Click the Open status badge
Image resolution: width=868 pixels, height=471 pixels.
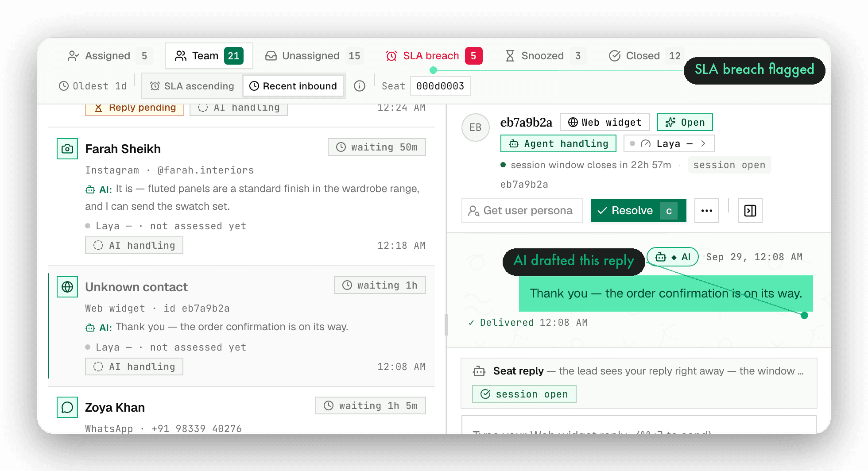pos(685,122)
